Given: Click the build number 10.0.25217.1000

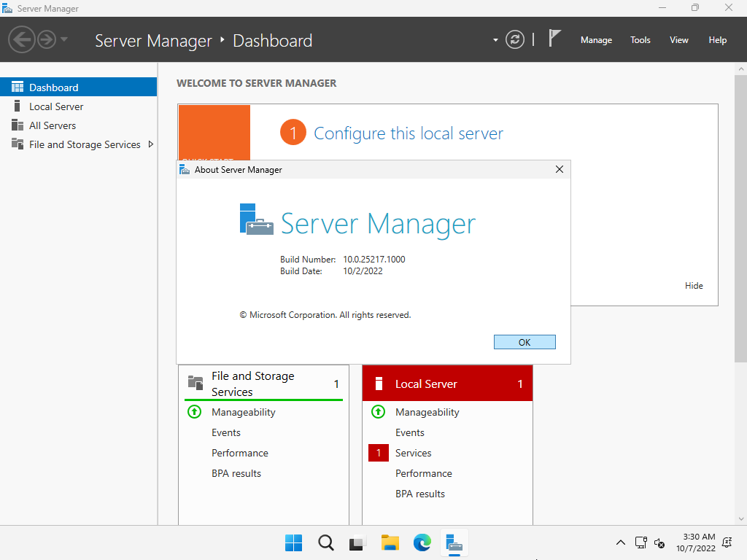Looking at the screenshot, I should click(x=374, y=260).
